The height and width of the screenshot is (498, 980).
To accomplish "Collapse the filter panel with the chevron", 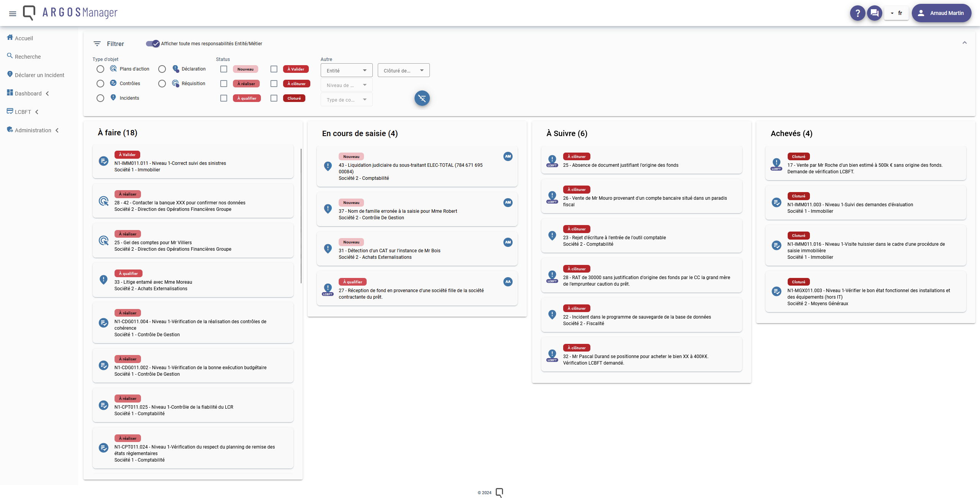I will point(964,43).
